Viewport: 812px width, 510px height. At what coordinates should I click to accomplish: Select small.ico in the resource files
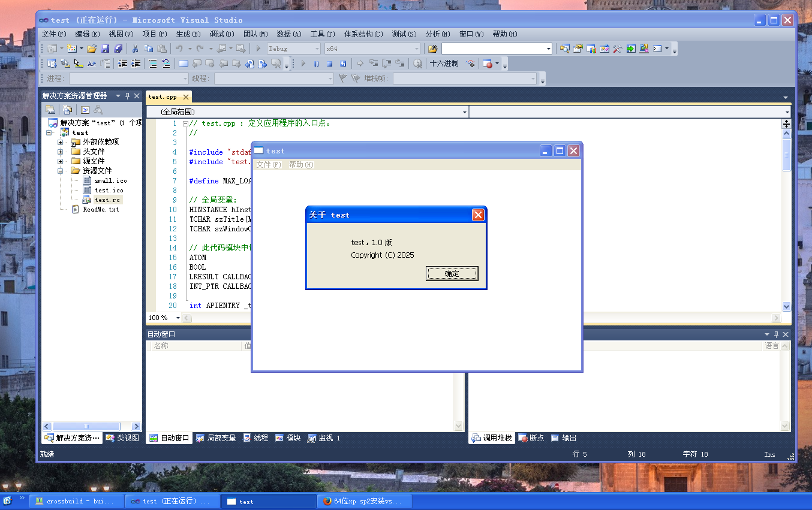(x=110, y=180)
